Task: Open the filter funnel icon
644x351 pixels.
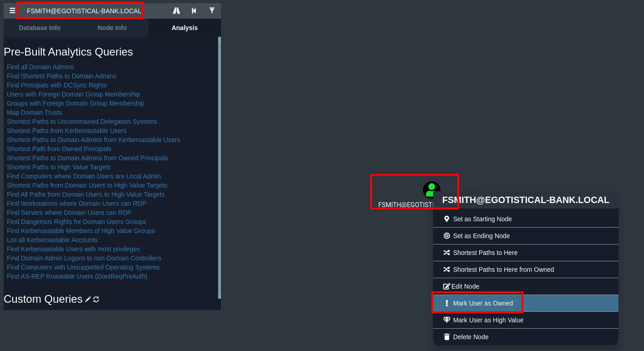Action: [x=212, y=10]
